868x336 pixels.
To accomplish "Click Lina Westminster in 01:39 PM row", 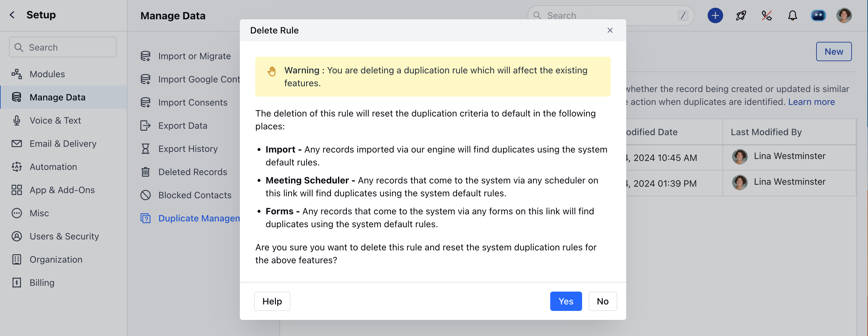I will pyautogui.click(x=789, y=182).
